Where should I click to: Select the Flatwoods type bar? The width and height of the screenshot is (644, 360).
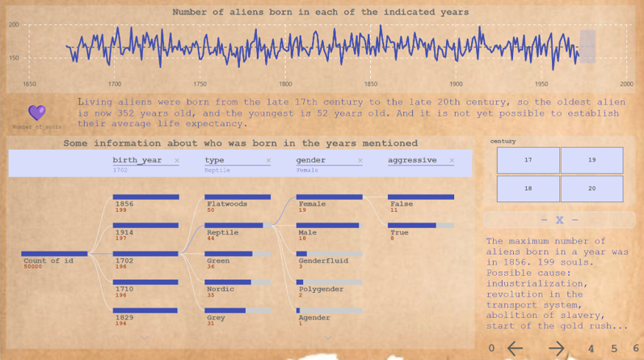tap(238, 203)
